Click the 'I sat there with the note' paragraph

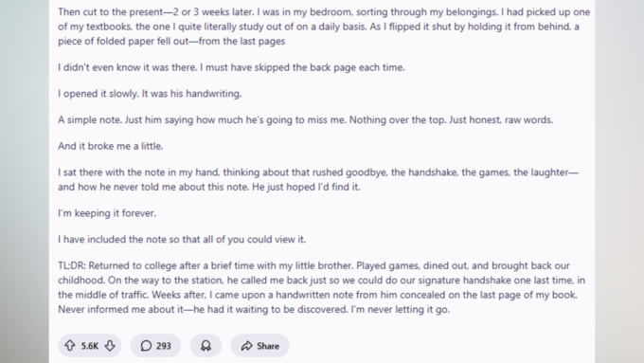click(318, 180)
